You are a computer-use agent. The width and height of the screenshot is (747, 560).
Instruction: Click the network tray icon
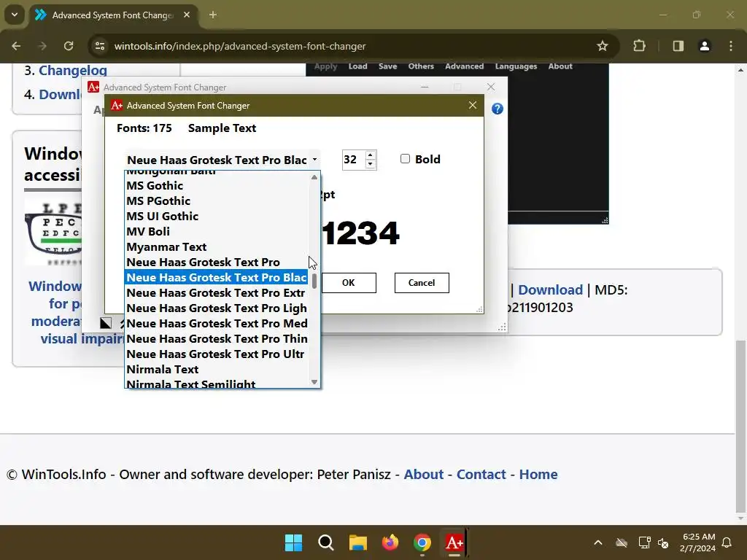coord(644,542)
